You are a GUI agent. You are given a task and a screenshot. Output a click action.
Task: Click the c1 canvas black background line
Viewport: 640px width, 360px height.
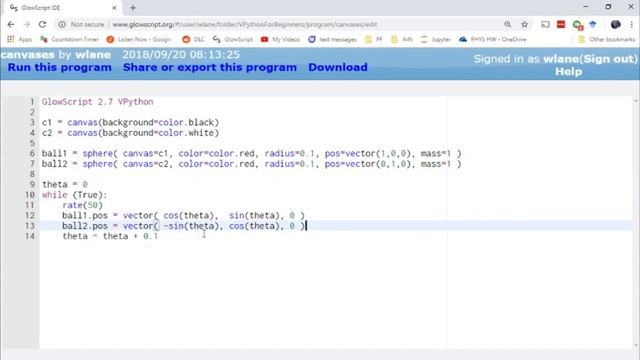tap(130, 122)
